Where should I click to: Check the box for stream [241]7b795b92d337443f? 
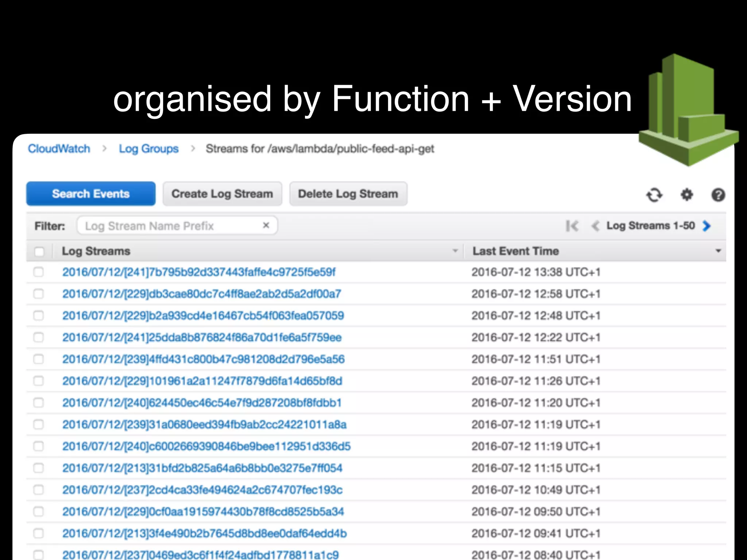pos(39,272)
